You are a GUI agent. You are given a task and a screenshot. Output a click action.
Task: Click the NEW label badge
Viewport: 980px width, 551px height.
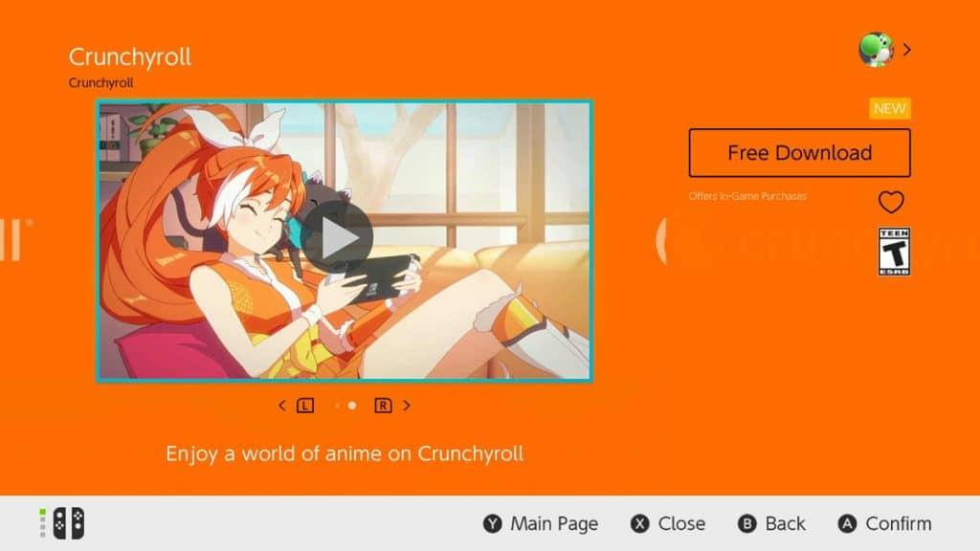[889, 109]
